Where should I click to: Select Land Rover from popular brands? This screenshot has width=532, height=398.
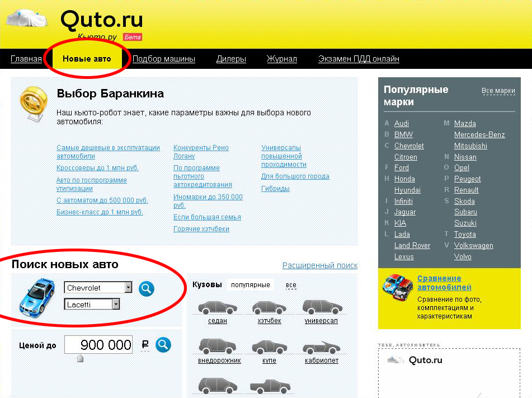point(412,245)
